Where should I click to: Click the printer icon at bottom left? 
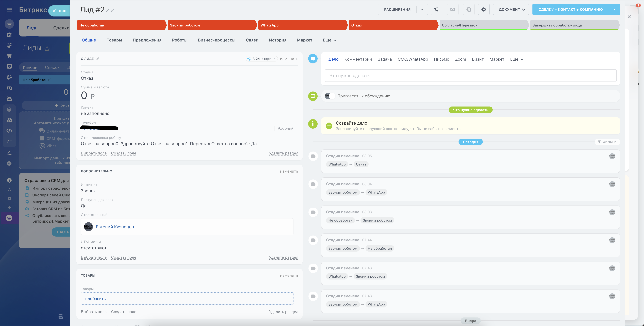tap(61, 317)
